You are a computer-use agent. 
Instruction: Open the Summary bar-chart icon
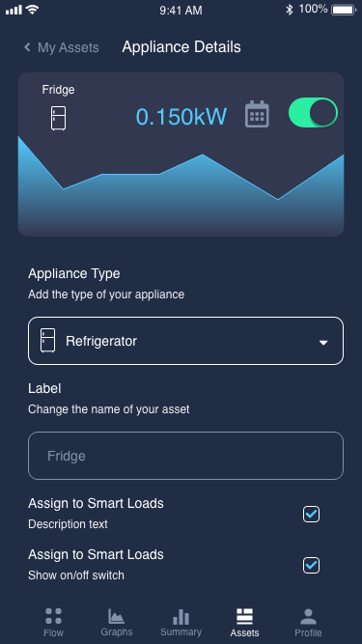coord(181,616)
